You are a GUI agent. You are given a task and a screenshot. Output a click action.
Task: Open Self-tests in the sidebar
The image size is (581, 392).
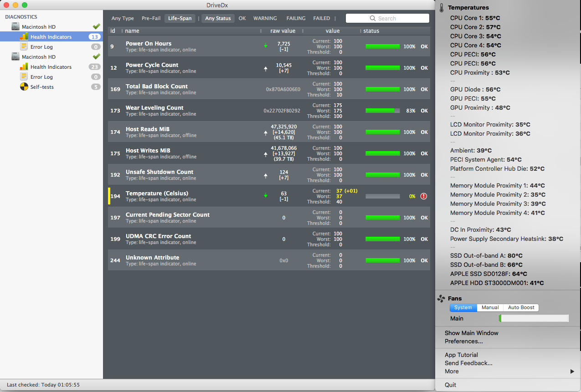[x=42, y=87]
